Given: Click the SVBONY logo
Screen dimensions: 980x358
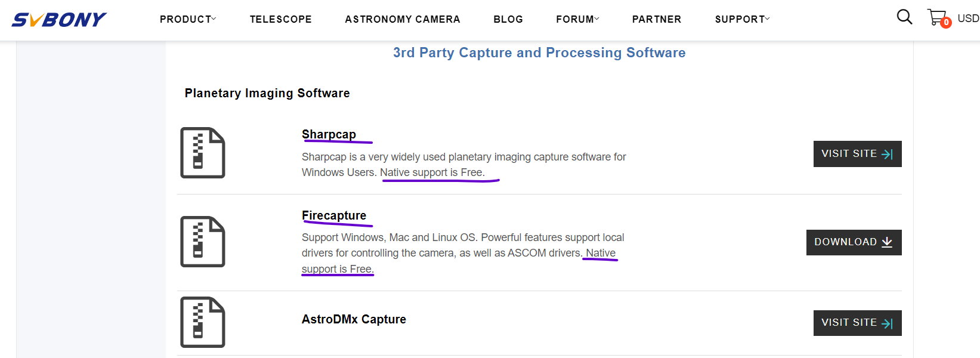Looking at the screenshot, I should [x=59, y=20].
